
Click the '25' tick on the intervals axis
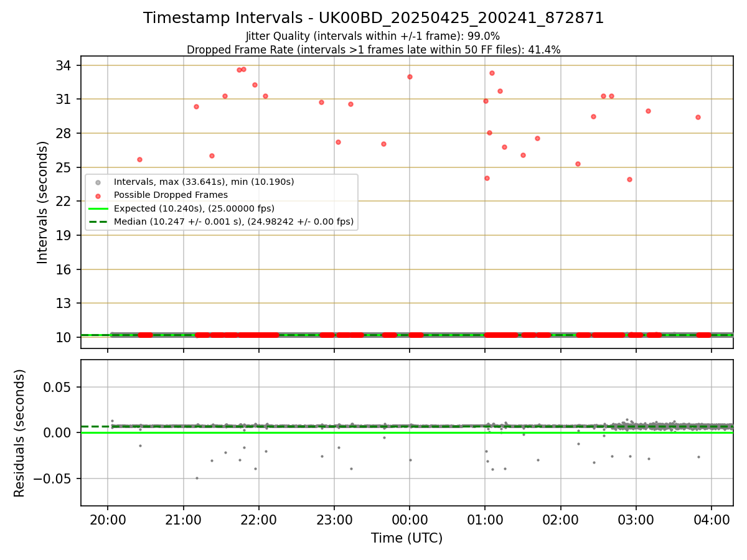point(64,167)
